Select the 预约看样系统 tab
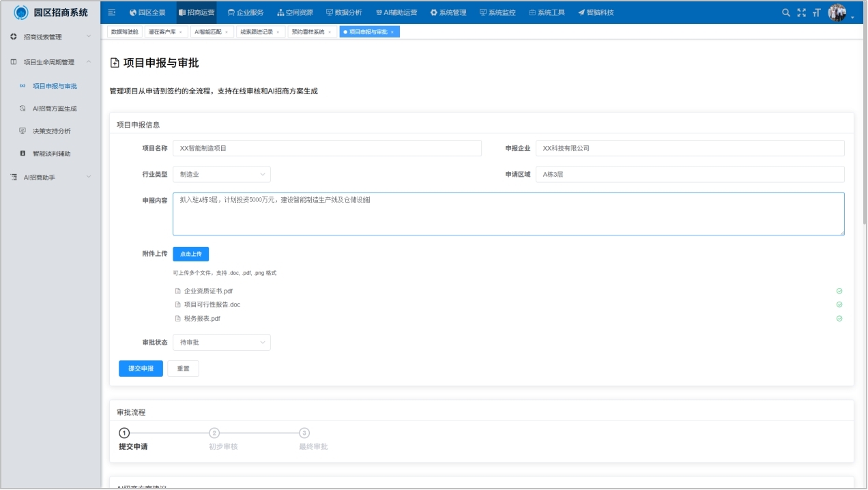Screen dimensions: 868x490 pos(308,31)
